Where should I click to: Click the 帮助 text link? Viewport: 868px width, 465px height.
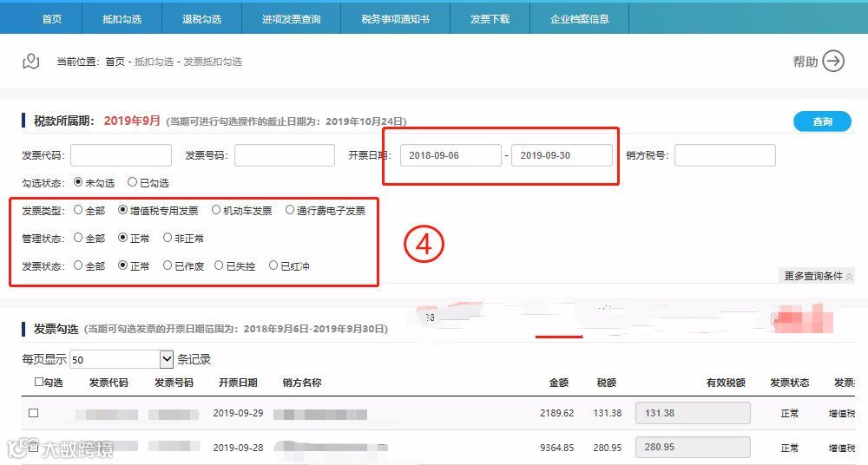point(805,62)
